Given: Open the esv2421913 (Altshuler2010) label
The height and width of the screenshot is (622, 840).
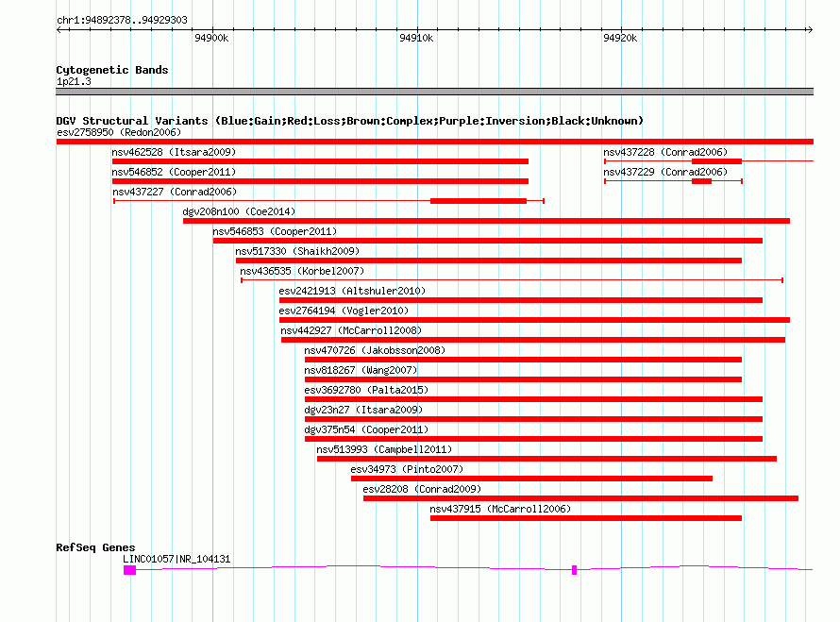Looking at the screenshot, I should [x=352, y=291].
